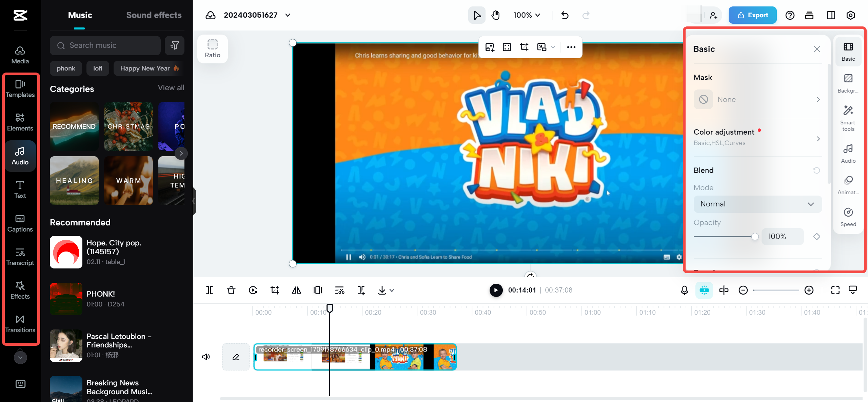
Task: Toggle full screen preview mode
Action: point(835,290)
